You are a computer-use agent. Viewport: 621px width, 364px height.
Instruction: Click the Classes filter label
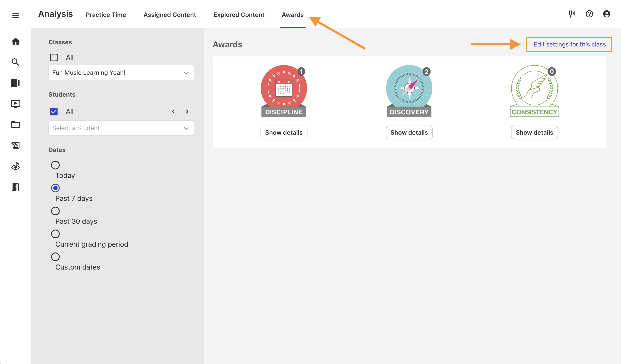60,42
